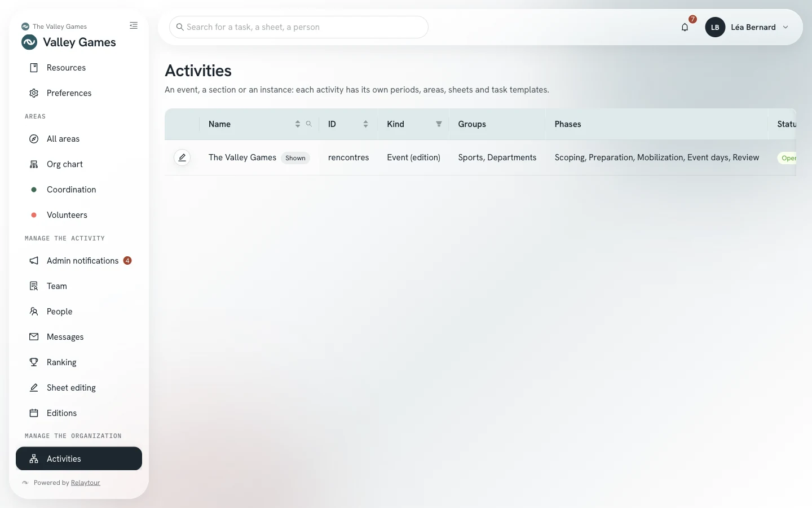Select the Coordination area
The height and width of the screenshot is (508, 812).
tap(79, 190)
